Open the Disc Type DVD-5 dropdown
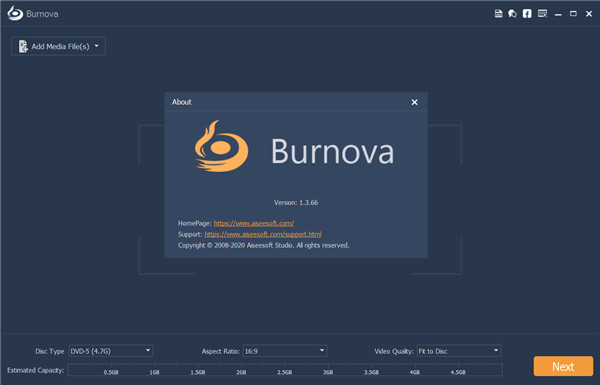Viewport: 600px width, 385px height. [111, 351]
